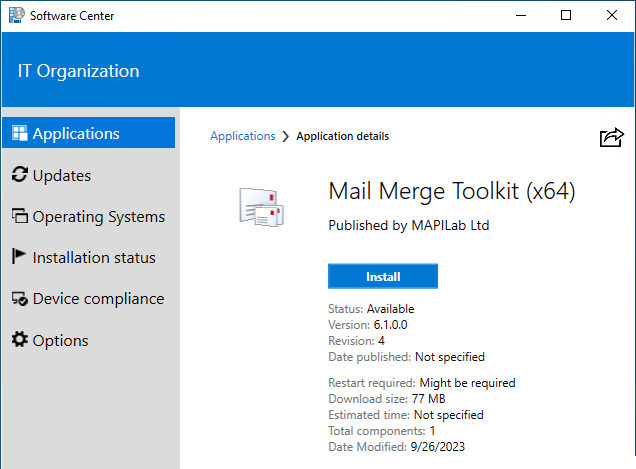The height and width of the screenshot is (469, 636).
Task: Click the Installation status flag icon
Action: (x=19, y=256)
